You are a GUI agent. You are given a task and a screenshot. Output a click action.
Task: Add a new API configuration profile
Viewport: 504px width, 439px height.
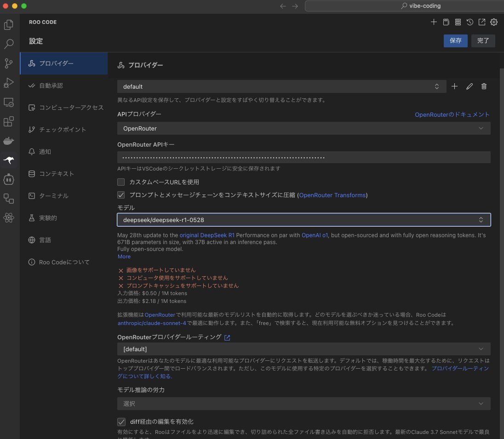(454, 86)
